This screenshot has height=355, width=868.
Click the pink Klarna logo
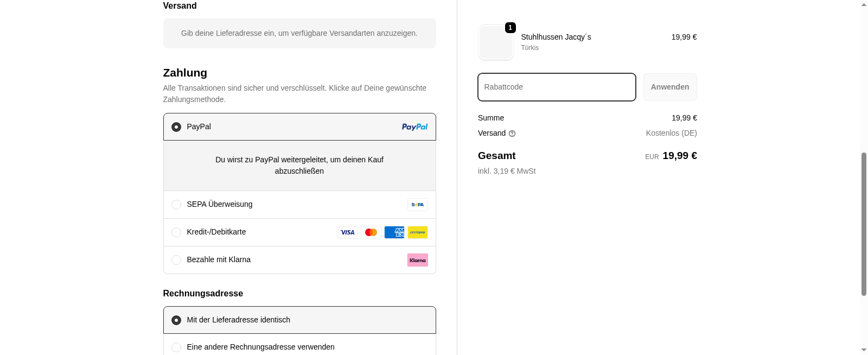(417, 260)
